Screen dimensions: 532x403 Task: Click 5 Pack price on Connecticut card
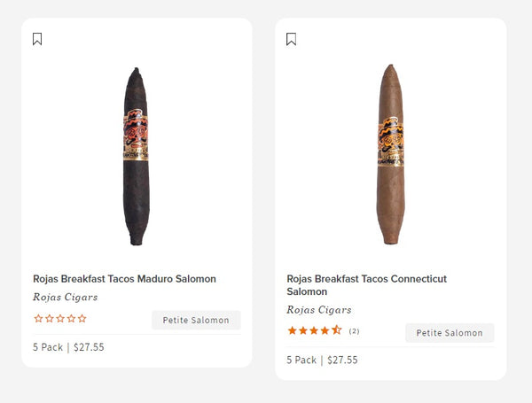(x=323, y=360)
